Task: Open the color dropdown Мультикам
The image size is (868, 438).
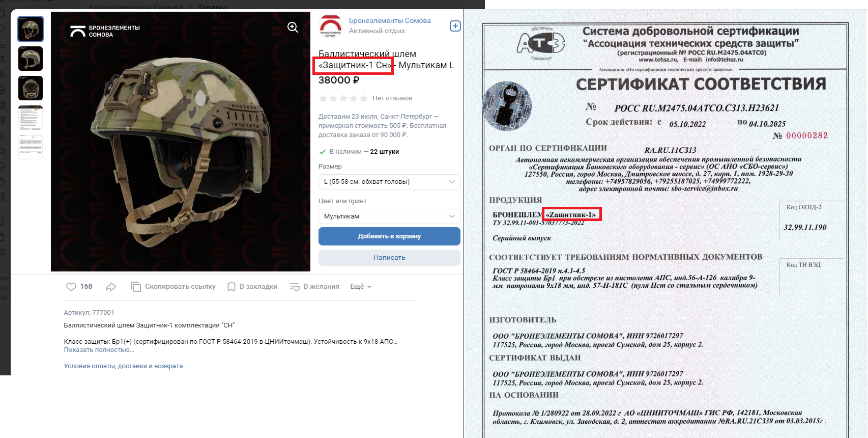Action: pos(389,216)
